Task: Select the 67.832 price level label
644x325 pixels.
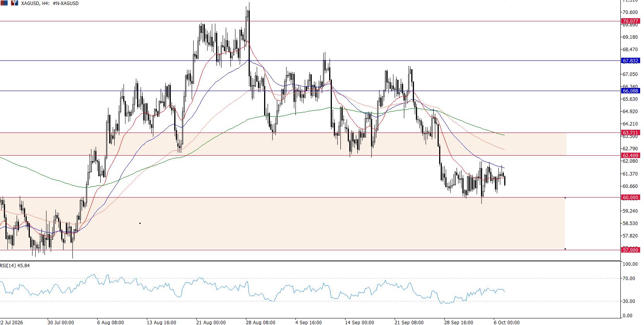Action: (x=630, y=61)
